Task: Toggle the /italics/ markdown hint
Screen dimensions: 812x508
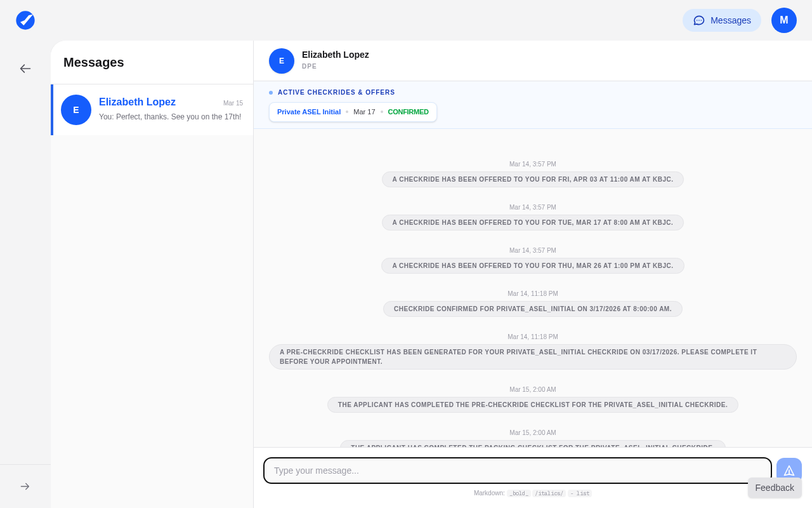Action: [x=549, y=493]
